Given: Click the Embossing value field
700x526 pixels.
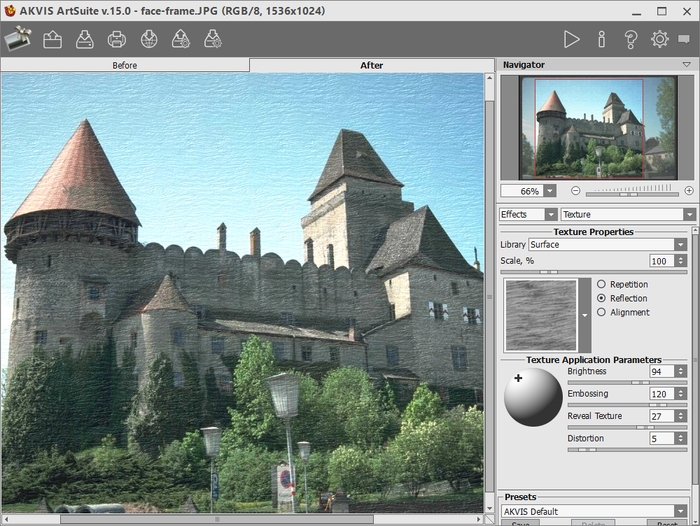Looking at the screenshot, I should 662,393.
